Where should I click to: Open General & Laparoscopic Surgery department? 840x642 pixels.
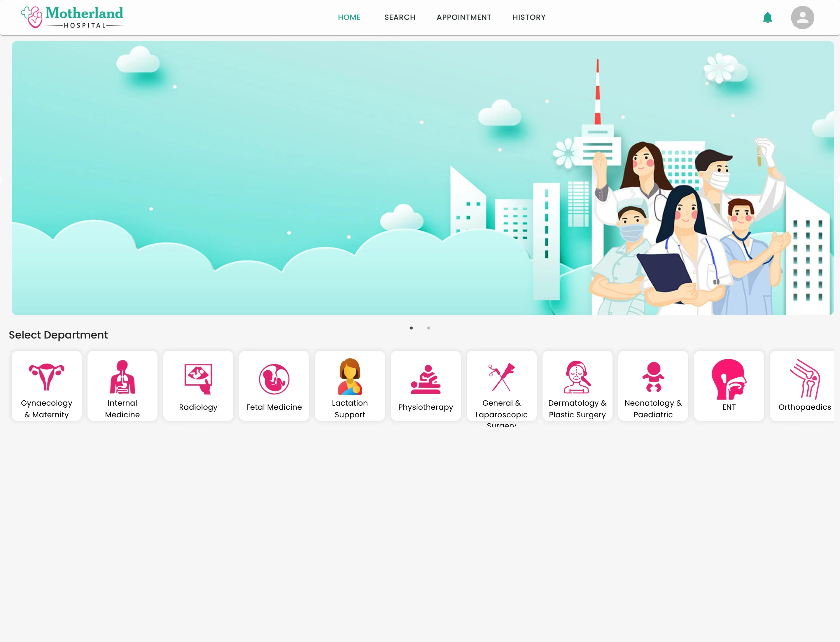tap(502, 385)
